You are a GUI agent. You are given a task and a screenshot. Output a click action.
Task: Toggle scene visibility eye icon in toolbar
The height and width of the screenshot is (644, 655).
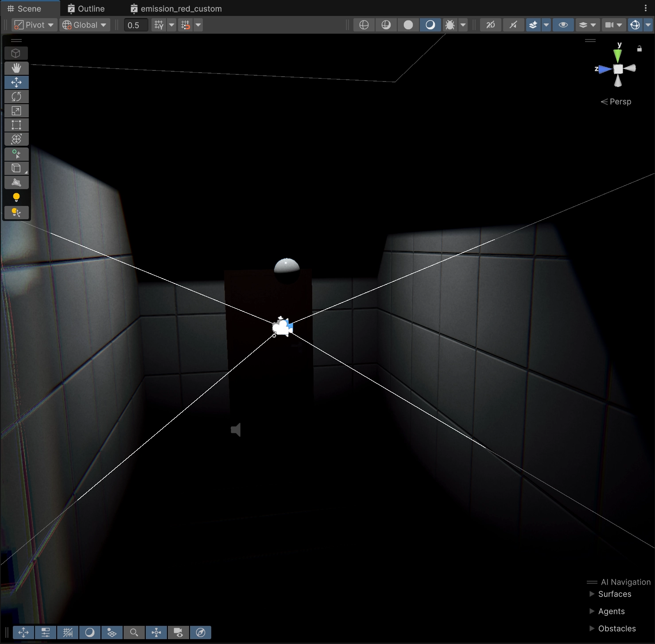[x=563, y=25]
